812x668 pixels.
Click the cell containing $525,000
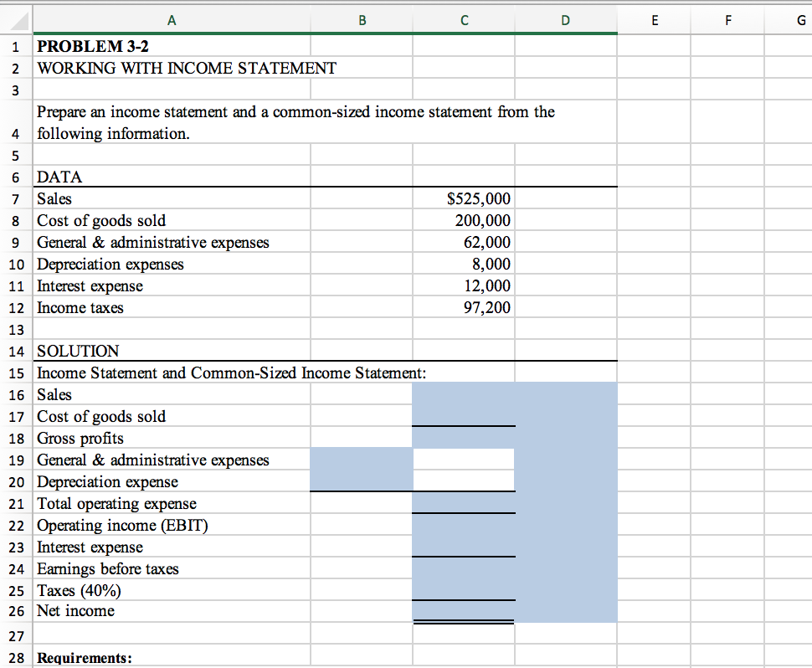coord(464,198)
